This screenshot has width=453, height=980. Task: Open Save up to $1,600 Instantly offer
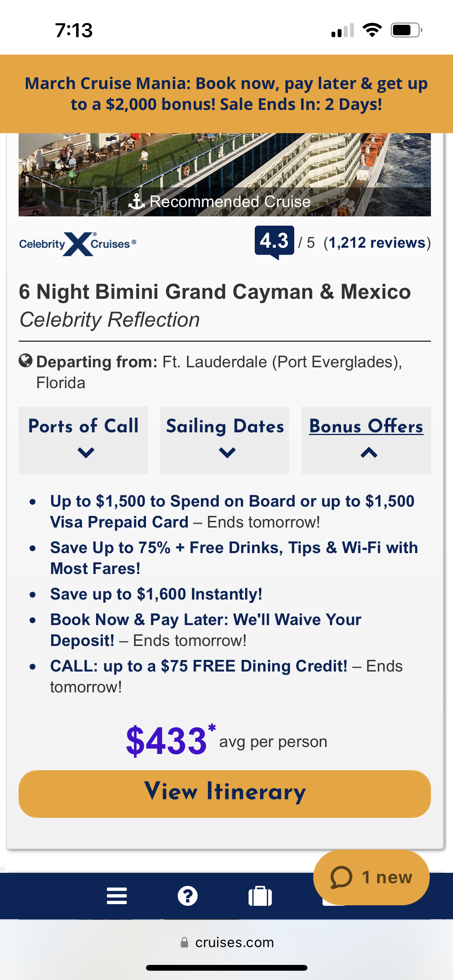point(156,594)
